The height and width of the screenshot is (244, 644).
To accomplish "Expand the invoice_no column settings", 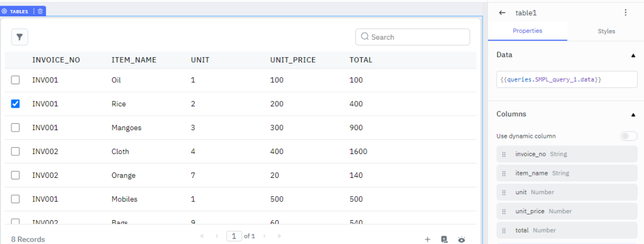I will (567, 155).
